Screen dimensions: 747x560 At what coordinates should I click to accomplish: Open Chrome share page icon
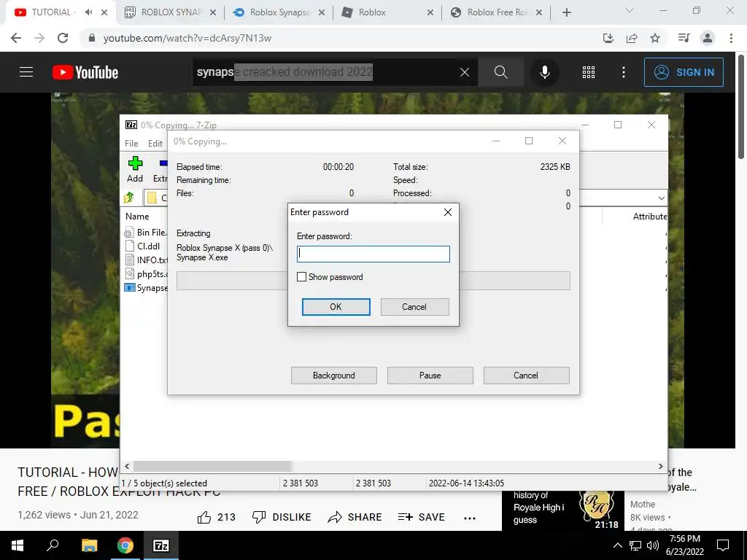pos(632,38)
